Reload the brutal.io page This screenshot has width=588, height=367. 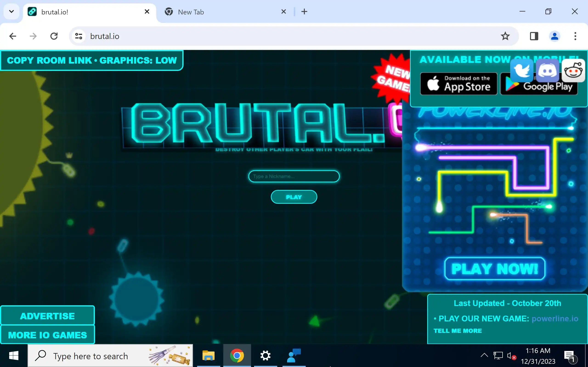click(x=54, y=36)
